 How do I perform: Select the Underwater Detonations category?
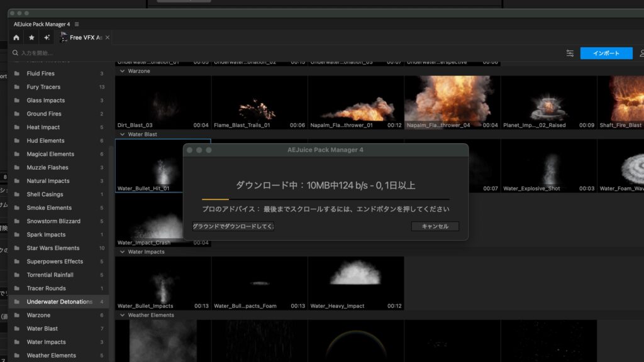coord(58,302)
